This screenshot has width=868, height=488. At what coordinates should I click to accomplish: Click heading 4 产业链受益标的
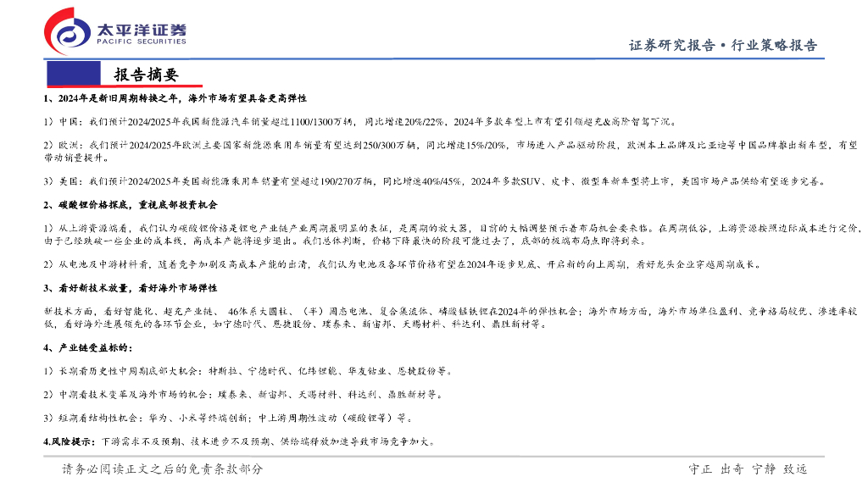pyautogui.click(x=88, y=348)
